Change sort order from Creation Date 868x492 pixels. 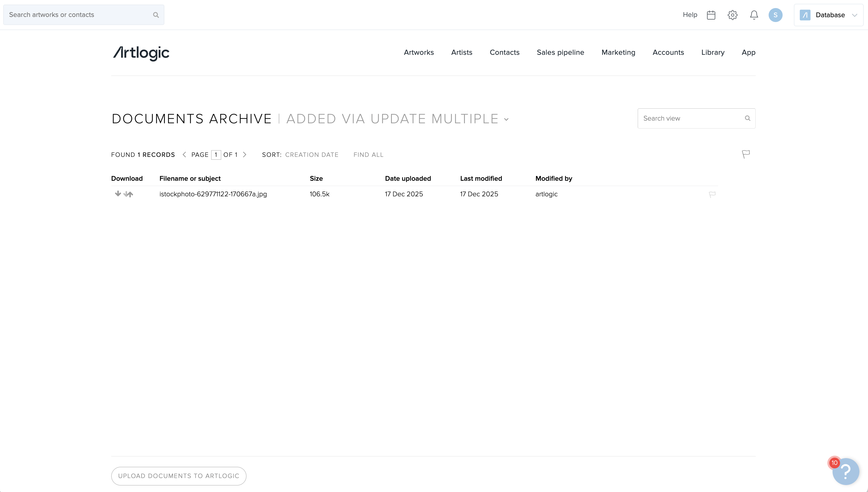pos(312,155)
